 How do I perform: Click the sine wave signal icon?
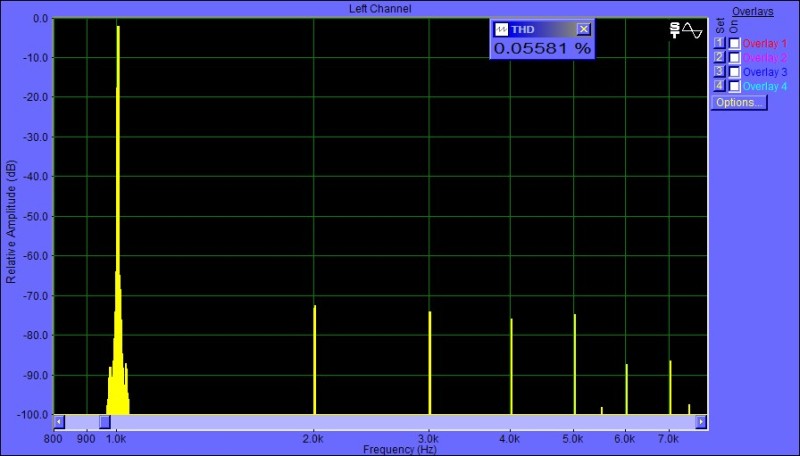(692, 30)
